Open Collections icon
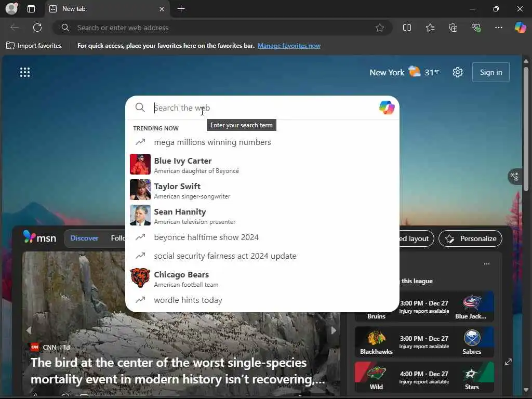Image resolution: width=532 pixels, height=399 pixels. pos(453,28)
